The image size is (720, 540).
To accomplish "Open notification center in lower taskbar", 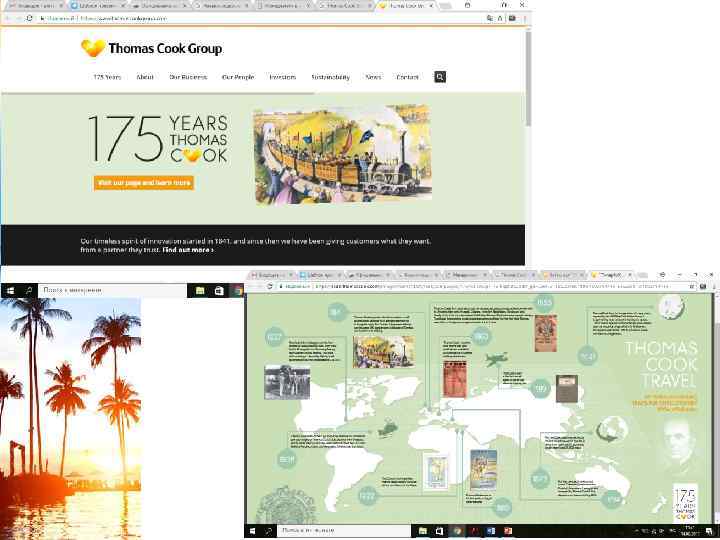I will 709,531.
